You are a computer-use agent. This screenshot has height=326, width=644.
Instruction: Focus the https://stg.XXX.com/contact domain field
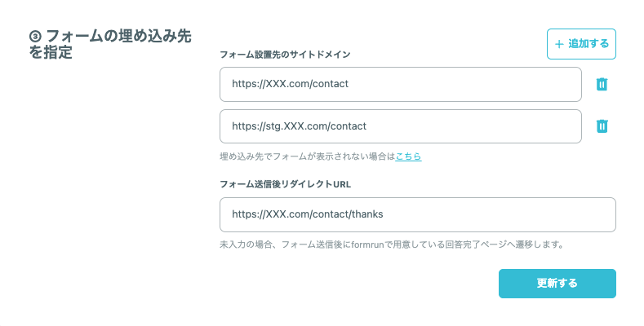click(401, 126)
